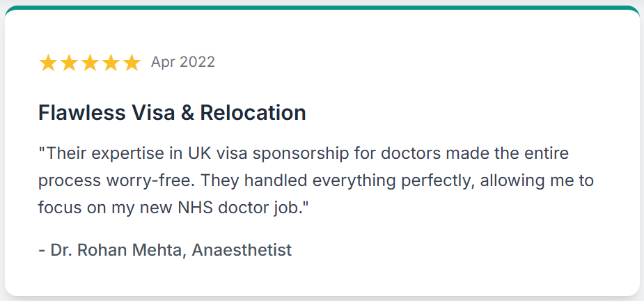Click the Anaesthetist job title

pyautogui.click(x=242, y=249)
